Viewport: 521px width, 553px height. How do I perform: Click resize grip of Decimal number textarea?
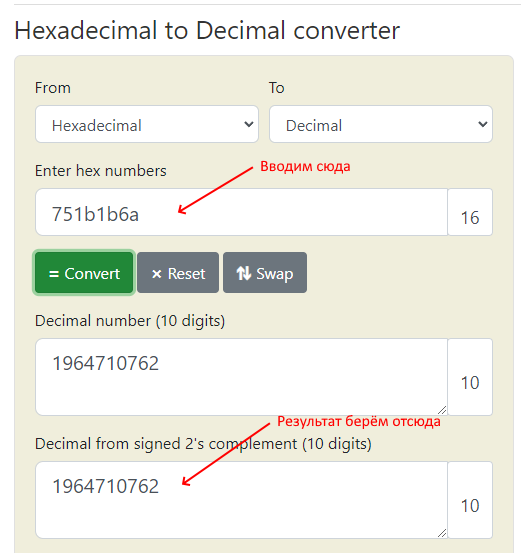pos(442,410)
